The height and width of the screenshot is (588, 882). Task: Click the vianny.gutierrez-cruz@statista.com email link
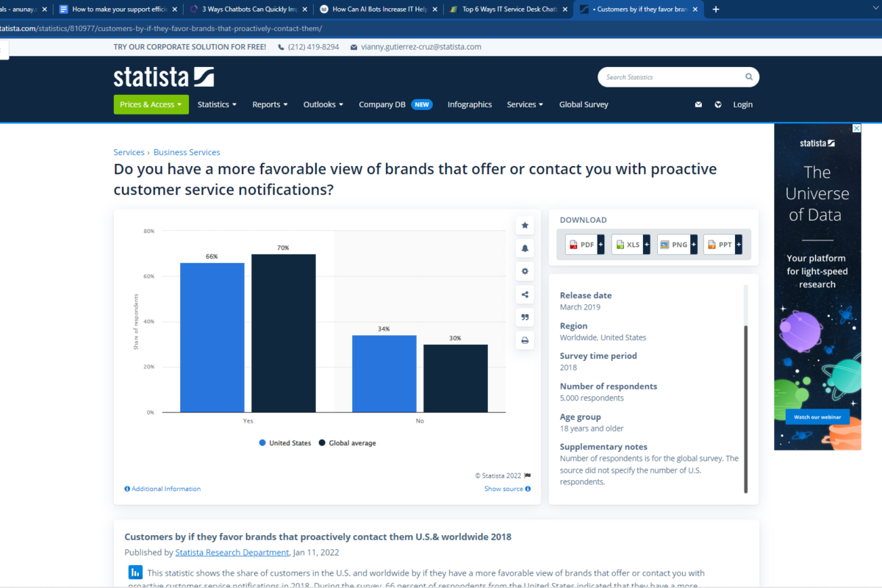point(421,47)
